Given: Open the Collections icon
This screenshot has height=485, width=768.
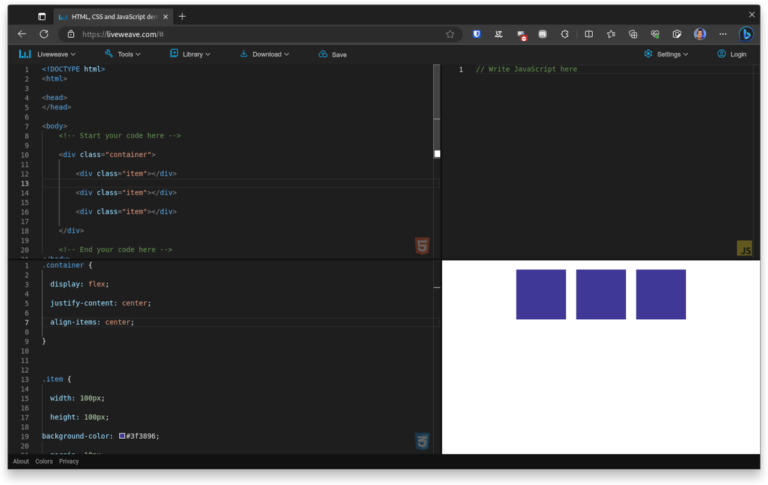Looking at the screenshot, I should point(633,34).
